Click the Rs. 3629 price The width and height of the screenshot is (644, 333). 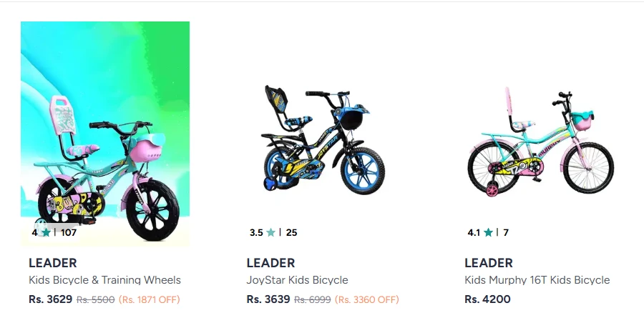(x=50, y=299)
